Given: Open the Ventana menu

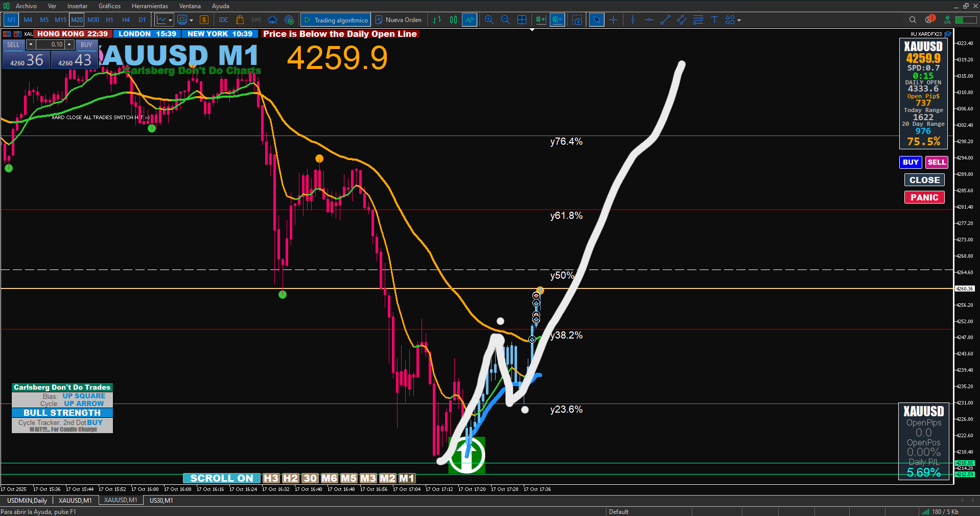Looking at the screenshot, I should tap(190, 6).
